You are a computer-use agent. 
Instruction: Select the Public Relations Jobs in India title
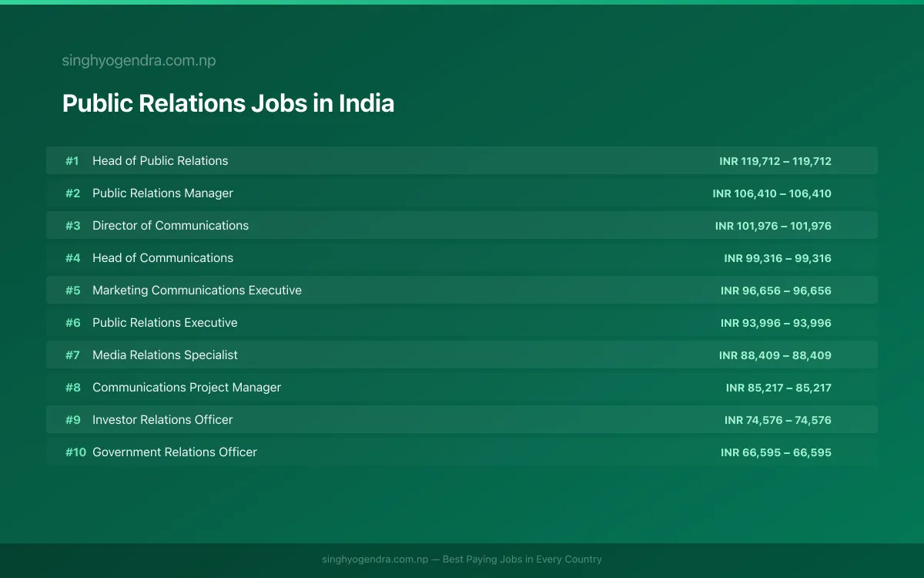(228, 103)
